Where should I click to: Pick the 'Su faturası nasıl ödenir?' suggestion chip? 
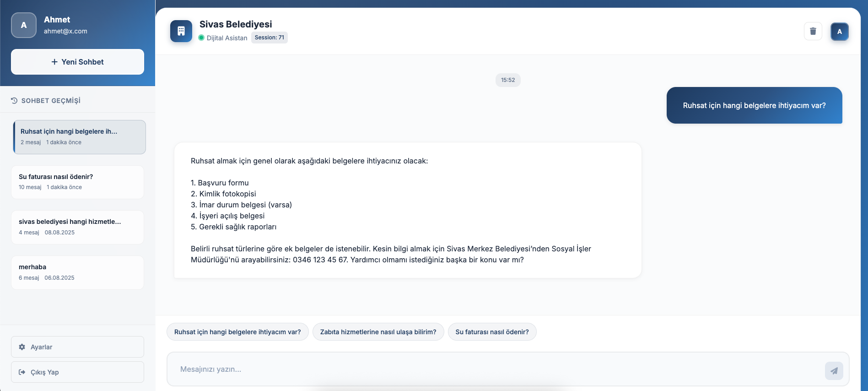point(492,332)
